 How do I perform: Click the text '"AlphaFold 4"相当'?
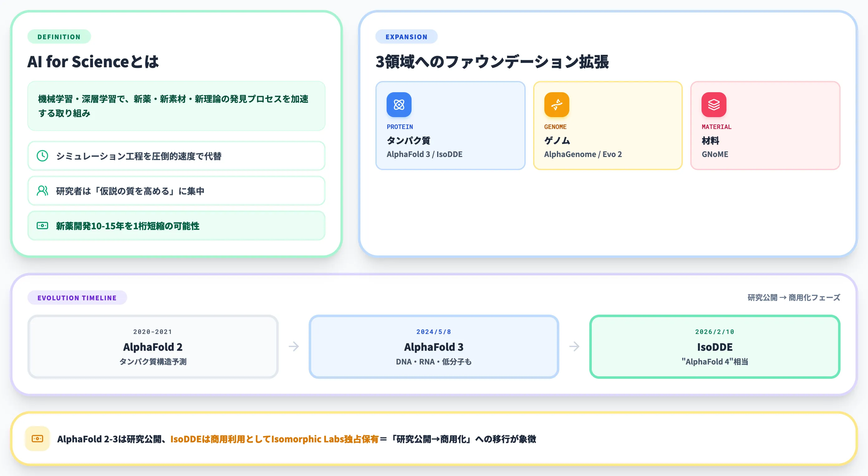coord(715,362)
